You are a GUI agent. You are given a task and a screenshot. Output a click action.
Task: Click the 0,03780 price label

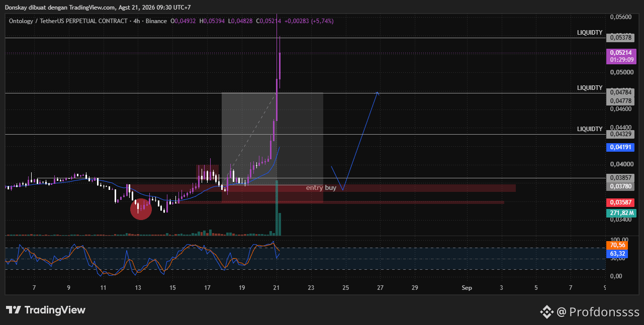(621, 186)
